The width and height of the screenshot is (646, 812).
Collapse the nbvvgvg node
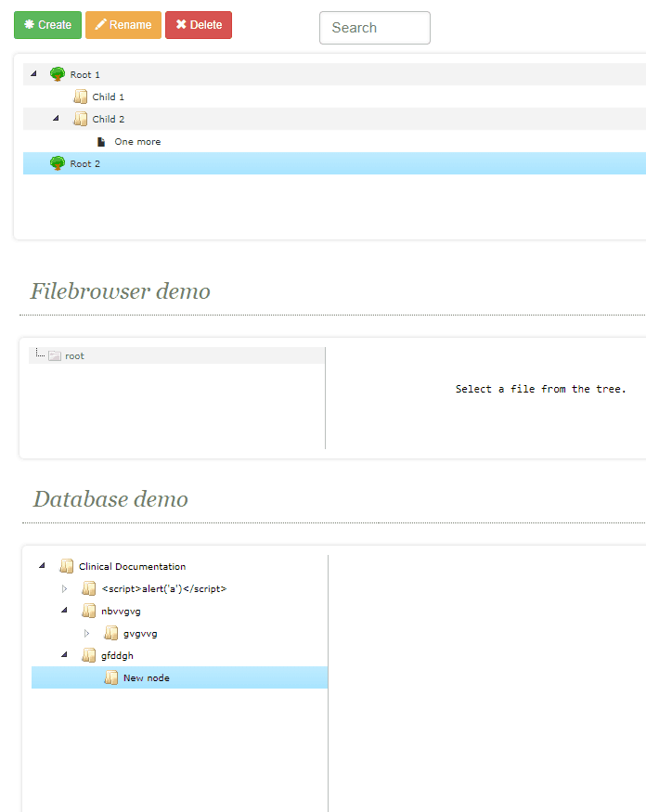point(64,610)
